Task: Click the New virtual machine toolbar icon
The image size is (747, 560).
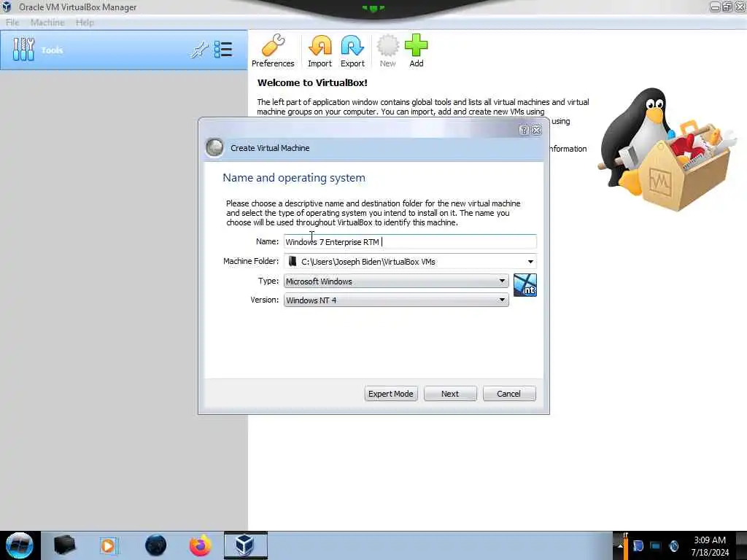Action: [387, 51]
